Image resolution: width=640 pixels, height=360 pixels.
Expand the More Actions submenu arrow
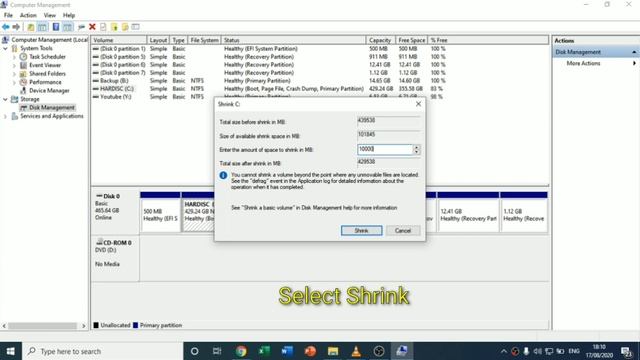point(634,63)
